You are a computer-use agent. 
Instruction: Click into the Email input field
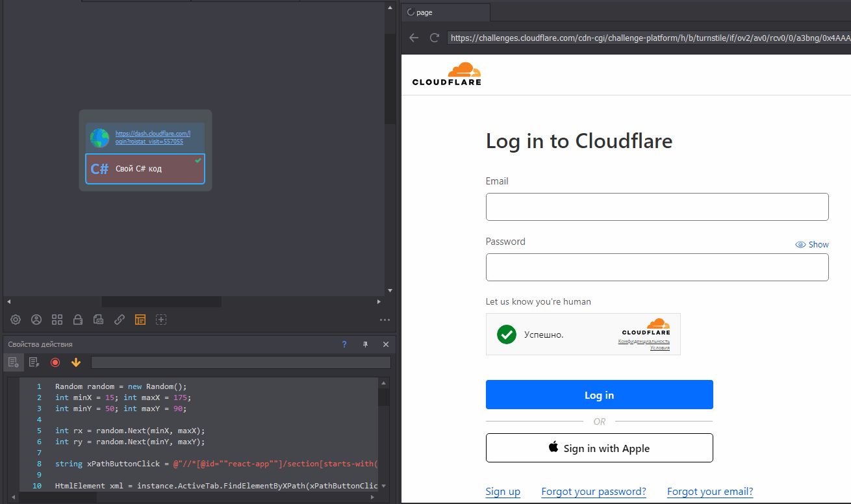click(657, 207)
